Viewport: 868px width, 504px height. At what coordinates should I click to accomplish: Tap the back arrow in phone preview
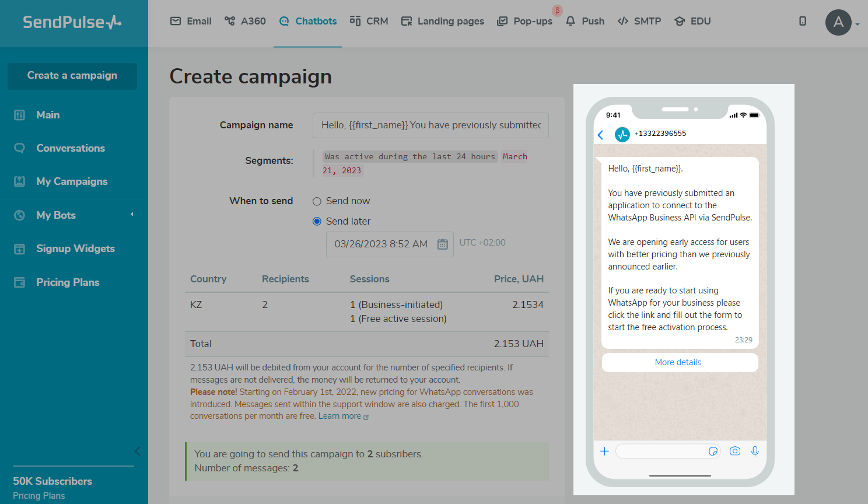[601, 135]
